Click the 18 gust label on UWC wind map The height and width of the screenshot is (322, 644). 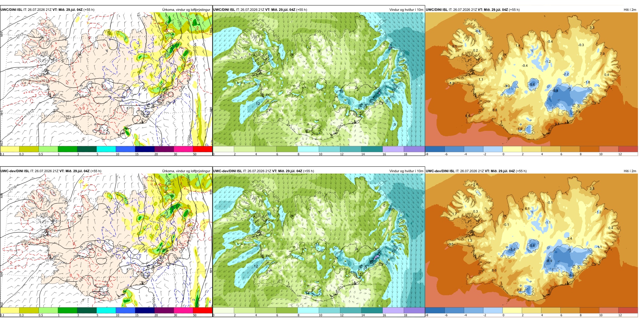(x=390, y=48)
